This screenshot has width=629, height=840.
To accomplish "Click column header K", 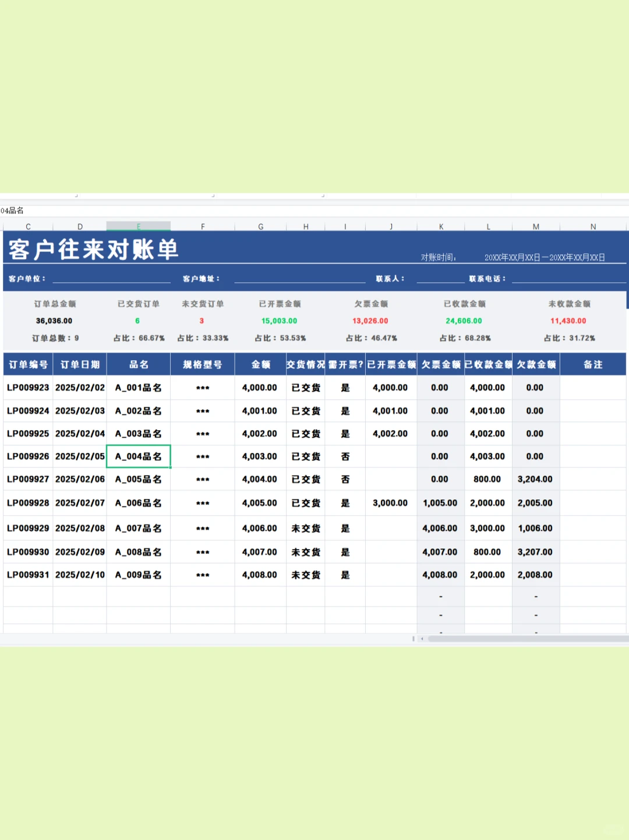I will click(441, 226).
